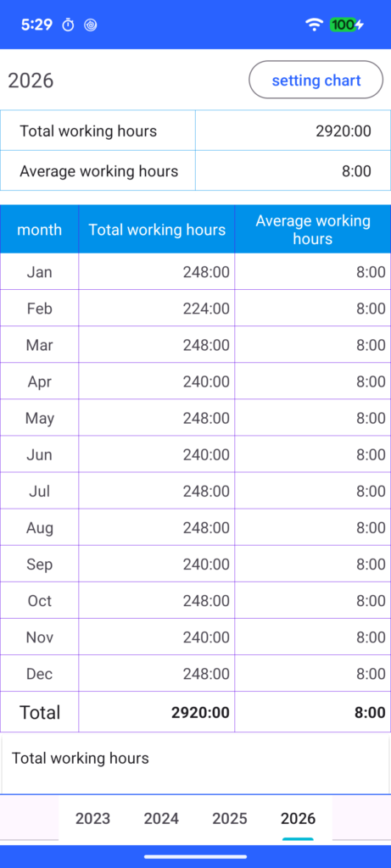Open the Total working hours chart section
391x868 pixels.
pyautogui.click(x=195, y=764)
